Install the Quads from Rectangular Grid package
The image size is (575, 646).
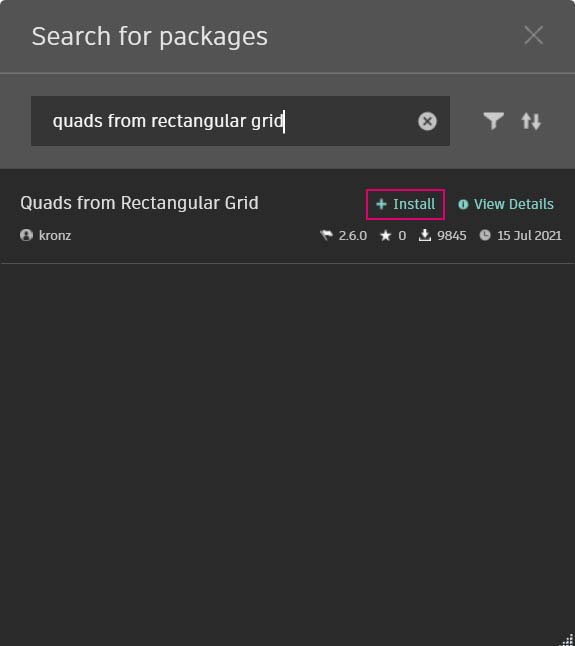405,204
